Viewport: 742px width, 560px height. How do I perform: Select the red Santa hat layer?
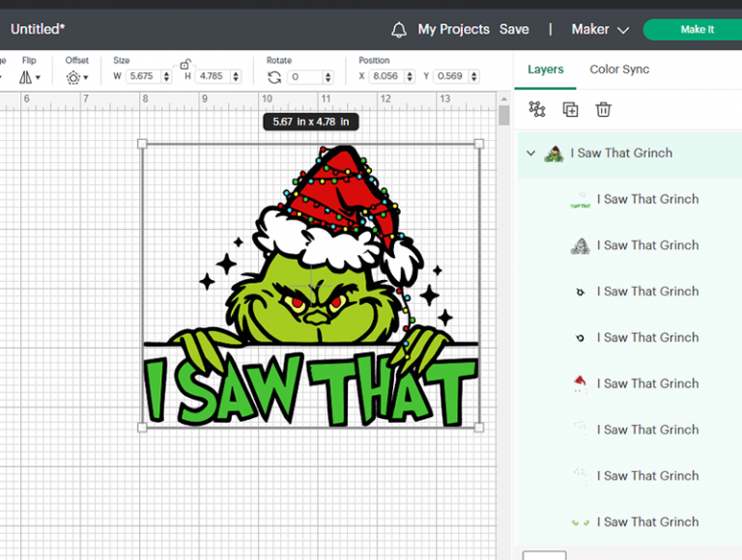coord(629,384)
